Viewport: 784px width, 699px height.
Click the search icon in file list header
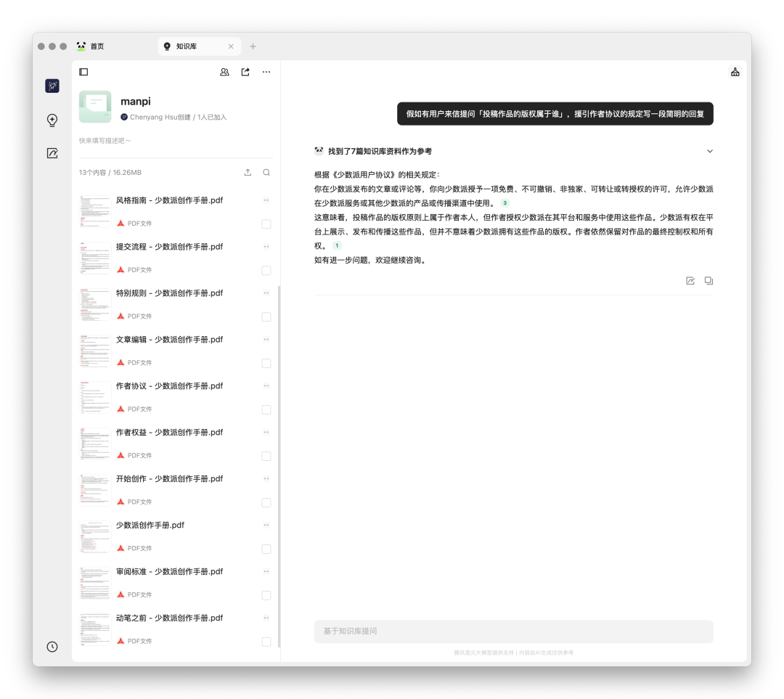266,173
